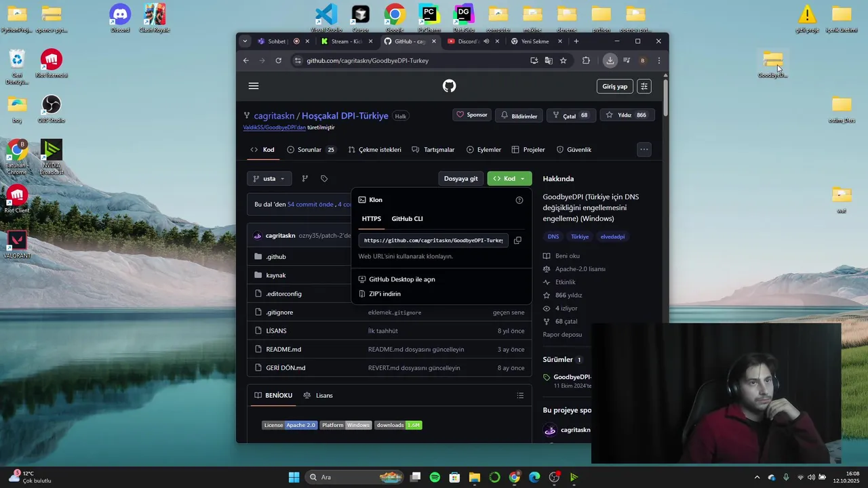868x488 pixels.
Task: Open the Chrome downloads icon
Action: pyautogui.click(x=610, y=60)
